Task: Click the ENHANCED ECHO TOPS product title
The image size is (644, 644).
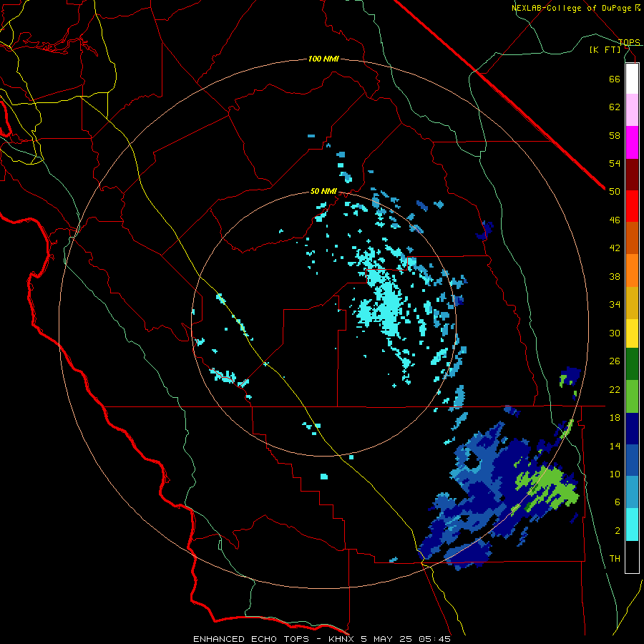Action: point(251,639)
